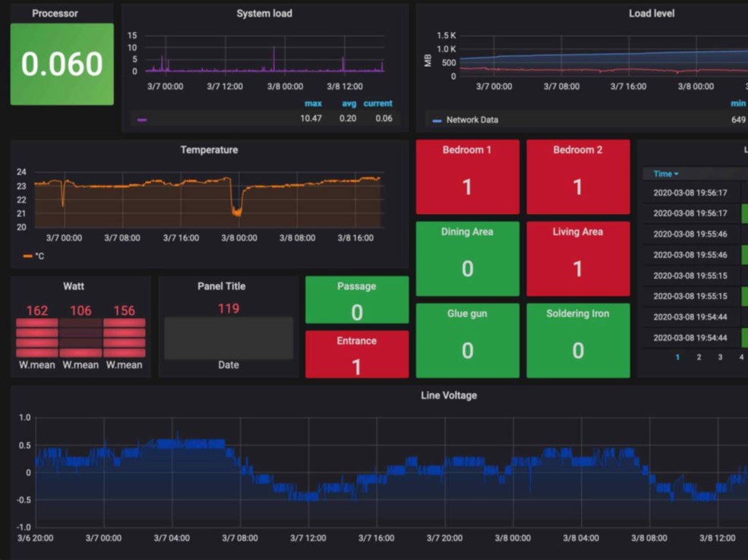Go to page 3 of the table
The width and height of the screenshot is (748, 560).
[720, 357]
